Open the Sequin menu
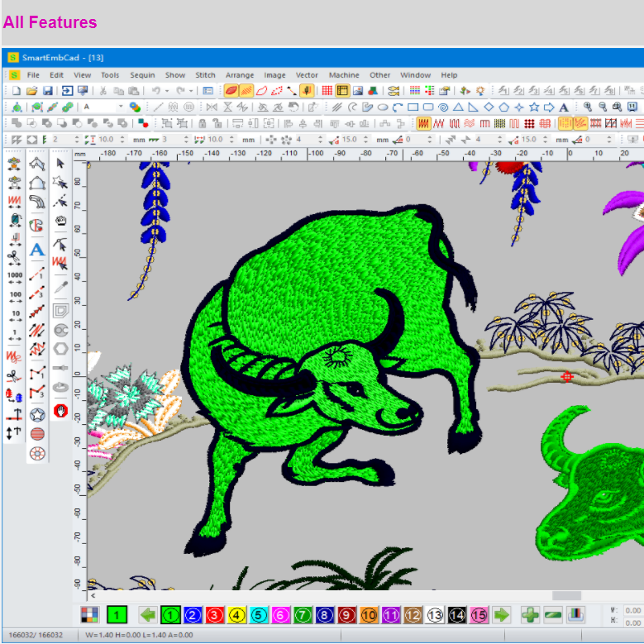644x644 pixels. 142,75
